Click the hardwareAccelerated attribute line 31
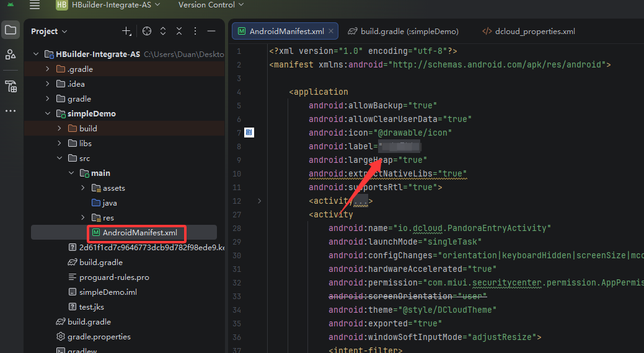Viewport: 644px width, 353px height. (x=395, y=269)
